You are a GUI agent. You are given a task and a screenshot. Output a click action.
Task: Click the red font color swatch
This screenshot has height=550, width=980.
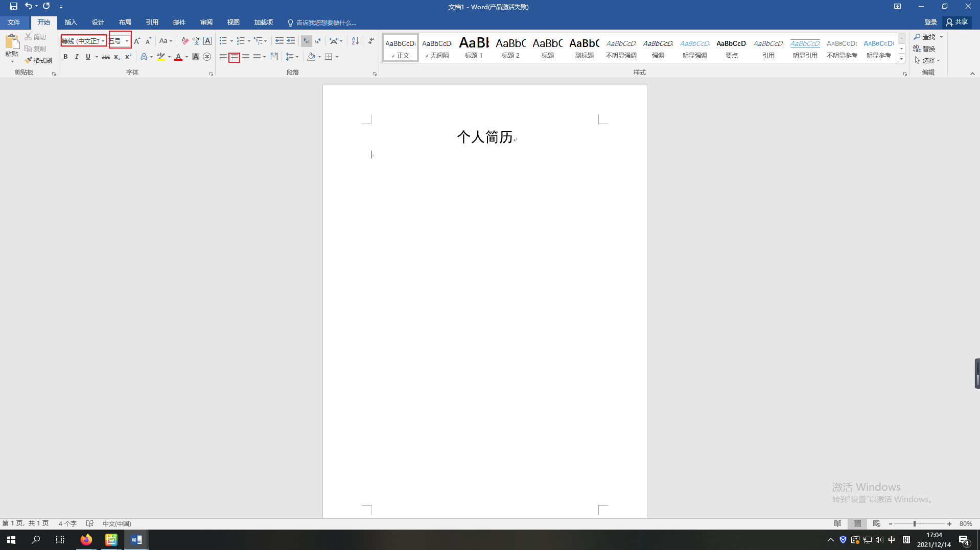(x=178, y=57)
